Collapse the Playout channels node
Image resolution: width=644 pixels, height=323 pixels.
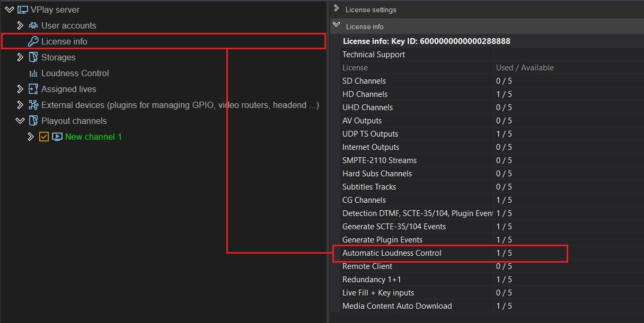(20, 121)
